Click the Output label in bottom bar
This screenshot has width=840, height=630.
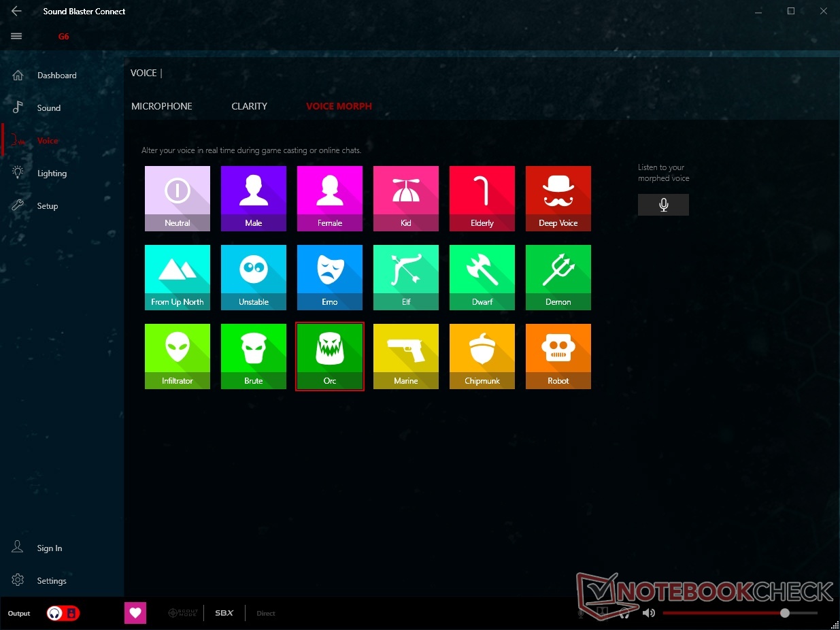[x=19, y=614]
